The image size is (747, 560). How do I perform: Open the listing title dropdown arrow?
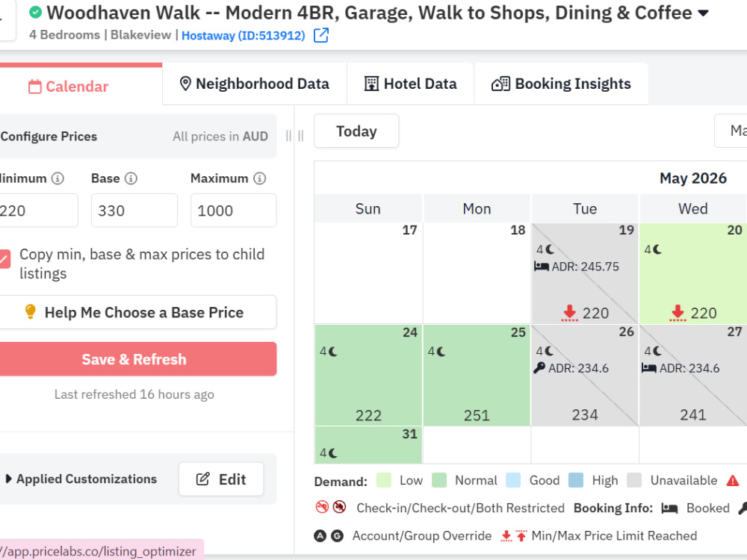(x=703, y=13)
